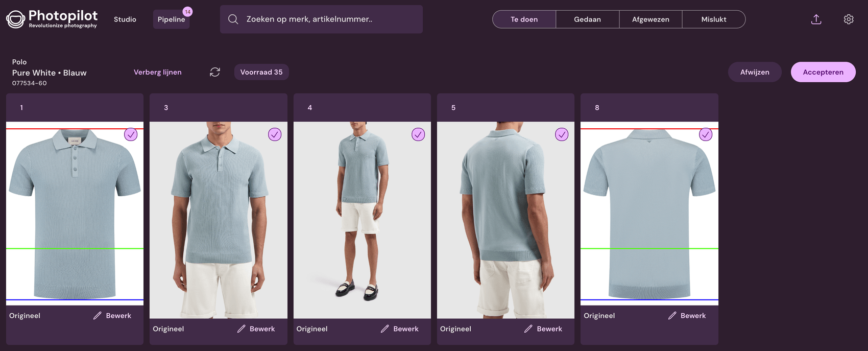
Task: Open the upload icon in header
Action: [x=816, y=19]
